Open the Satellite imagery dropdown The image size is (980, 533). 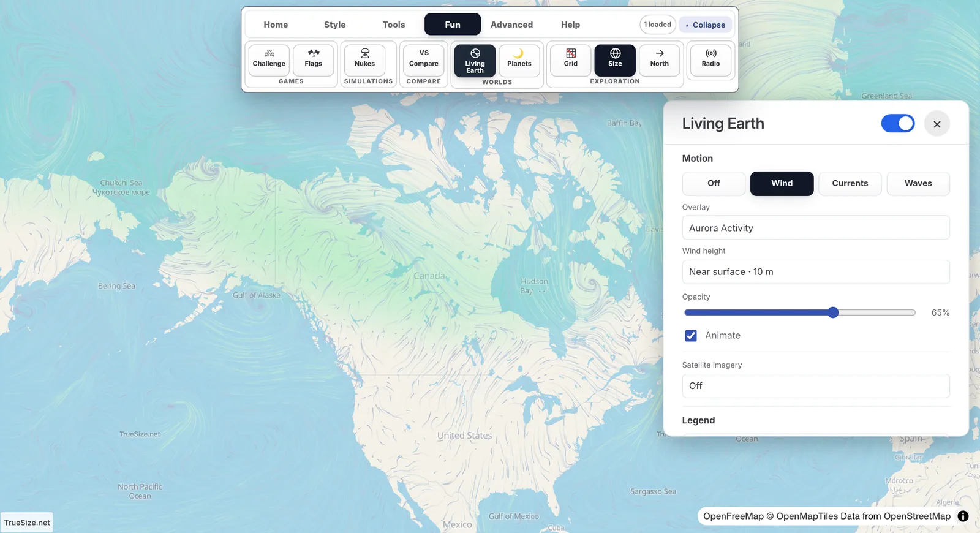point(816,386)
